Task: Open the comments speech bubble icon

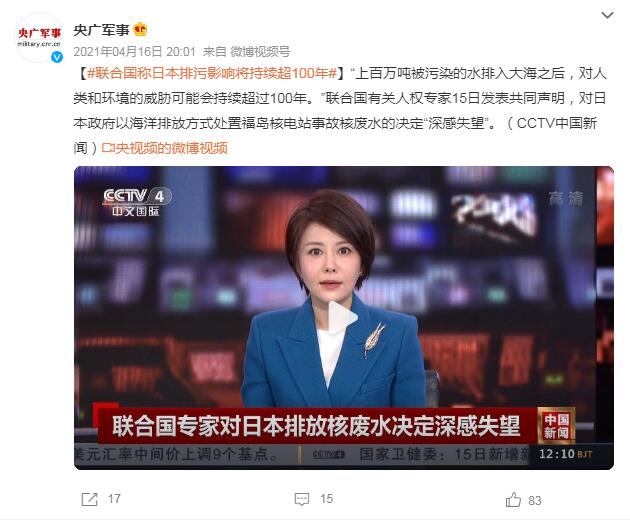Action: point(302,499)
